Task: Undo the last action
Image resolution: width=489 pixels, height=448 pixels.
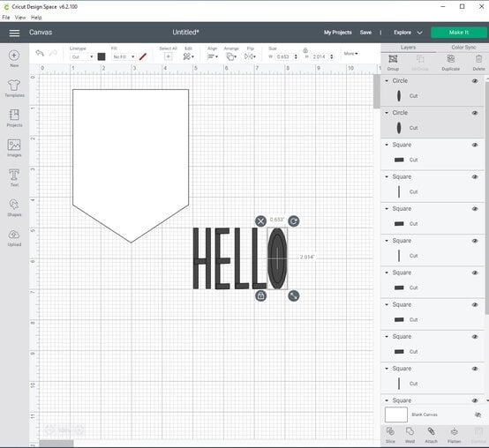Action: pos(40,53)
